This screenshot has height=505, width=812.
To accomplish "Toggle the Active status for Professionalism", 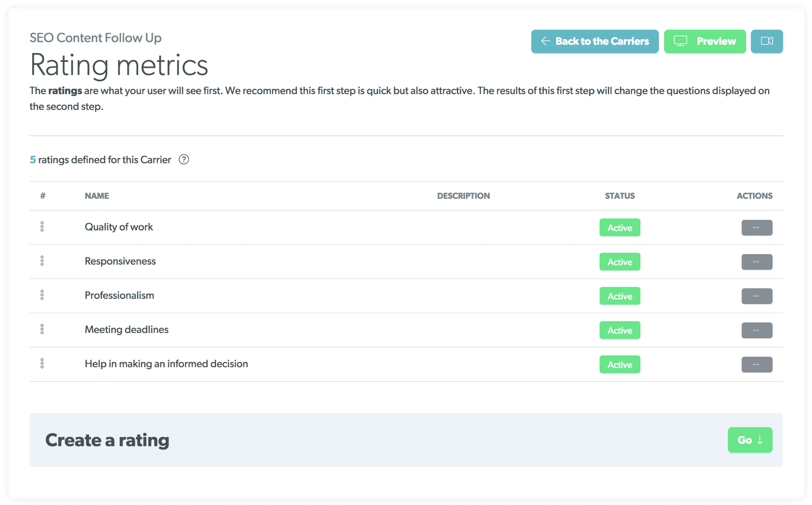I will pyautogui.click(x=619, y=296).
